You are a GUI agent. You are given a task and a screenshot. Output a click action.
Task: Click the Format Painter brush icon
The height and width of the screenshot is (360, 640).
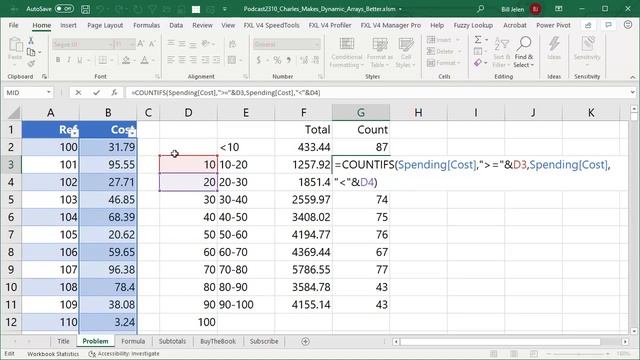(x=31, y=63)
